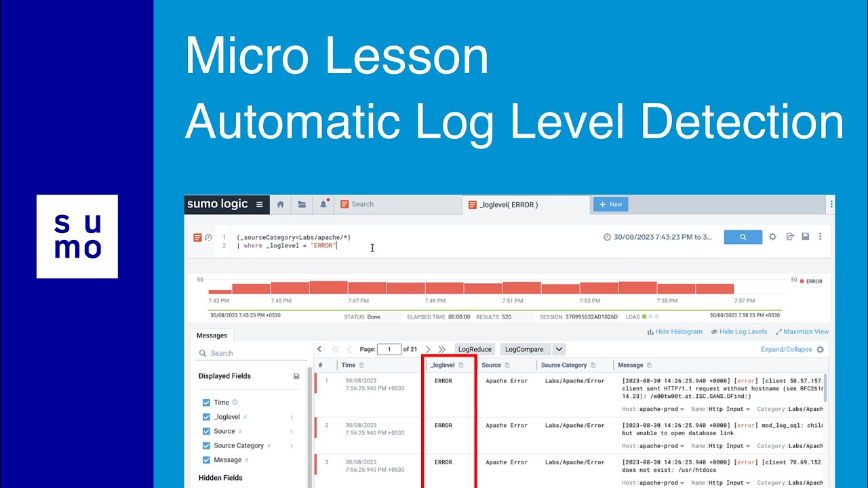This screenshot has width=868, height=488.
Task: Uncheck the _loglevel field checkbox
Action: tap(206, 418)
